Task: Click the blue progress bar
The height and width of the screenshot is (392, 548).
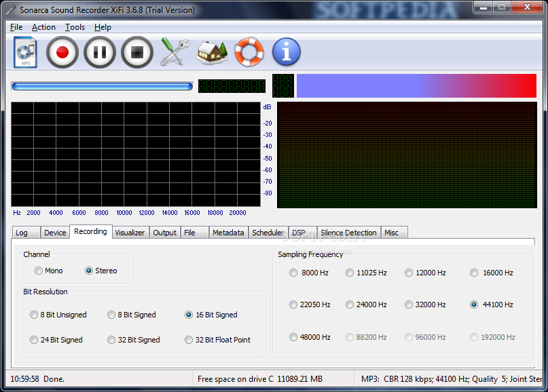Action: click(102, 86)
